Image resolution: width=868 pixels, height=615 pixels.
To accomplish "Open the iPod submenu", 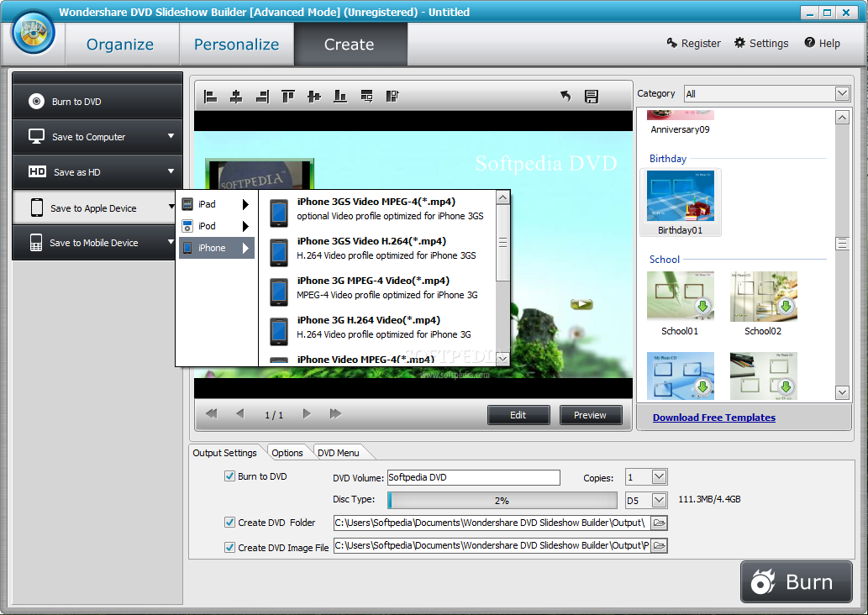I will [217, 226].
